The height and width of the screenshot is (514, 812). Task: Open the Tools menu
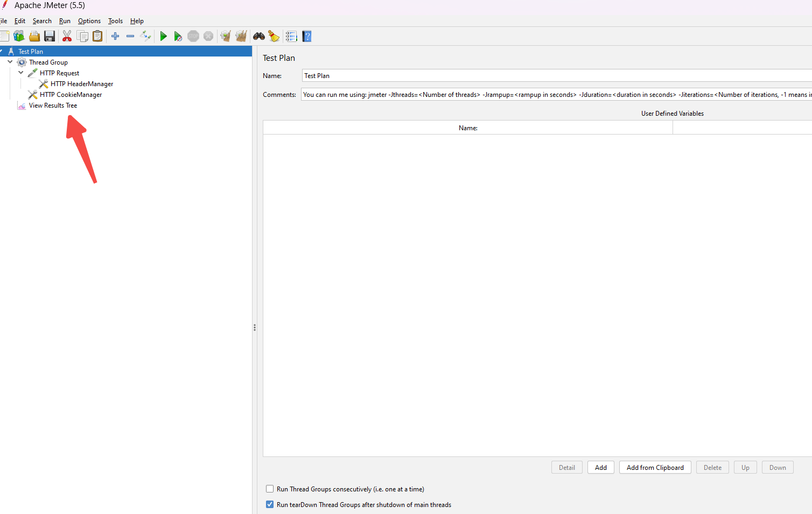click(115, 21)
